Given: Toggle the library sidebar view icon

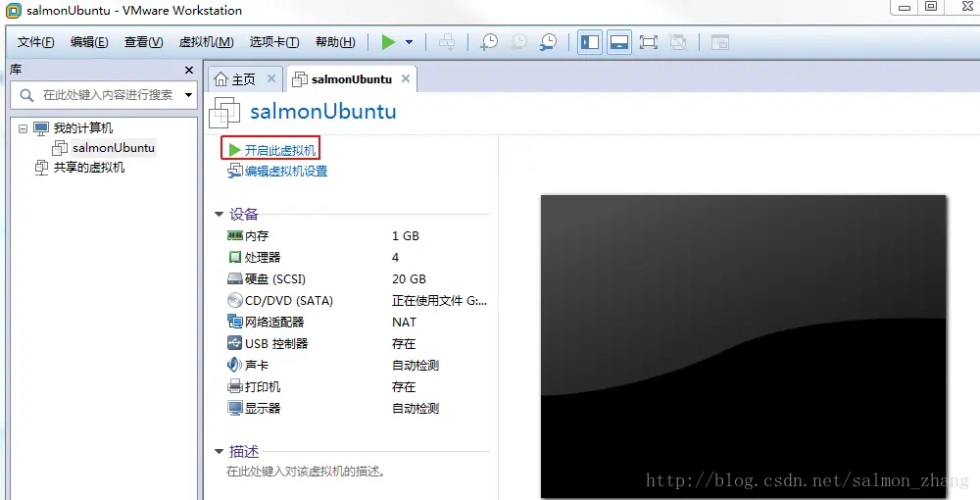Looking at the screenshot, I should tap(590, 42).
